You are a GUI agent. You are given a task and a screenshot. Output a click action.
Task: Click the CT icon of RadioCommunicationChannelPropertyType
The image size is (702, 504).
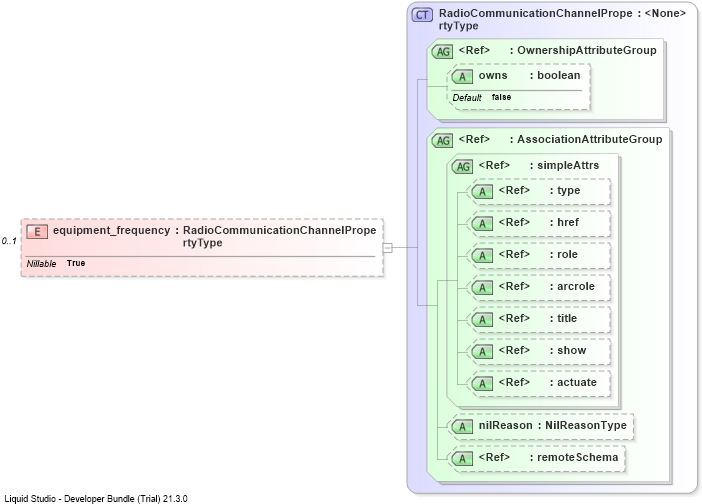pos(422,15)
